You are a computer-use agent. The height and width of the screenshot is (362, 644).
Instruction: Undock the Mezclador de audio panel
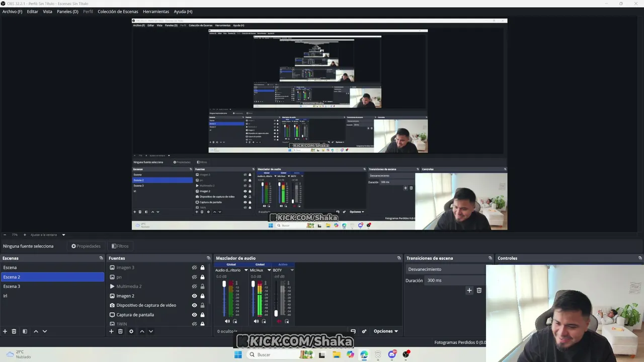click(x=399, y=258)
